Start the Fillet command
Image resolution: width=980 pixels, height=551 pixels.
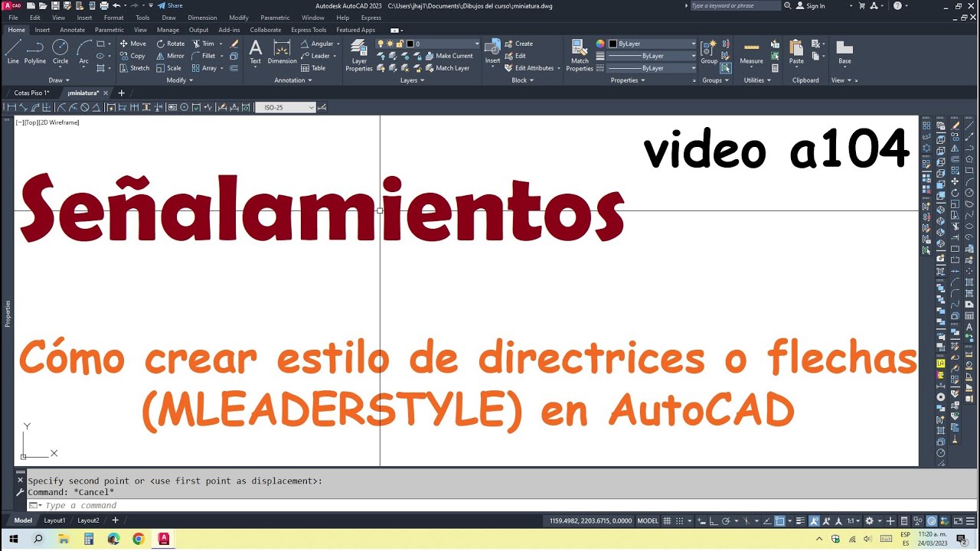click(x=204, y=56)
